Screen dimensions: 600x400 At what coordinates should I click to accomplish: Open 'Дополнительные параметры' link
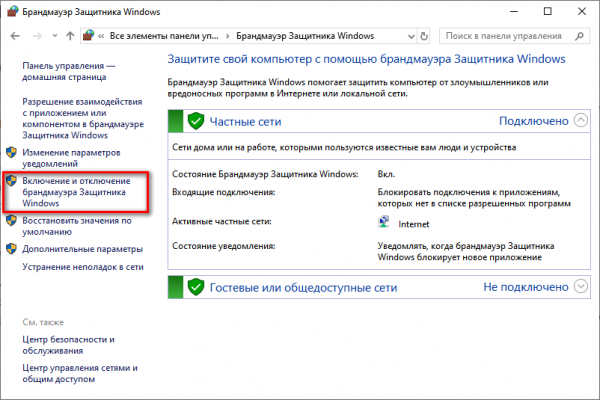82,249
